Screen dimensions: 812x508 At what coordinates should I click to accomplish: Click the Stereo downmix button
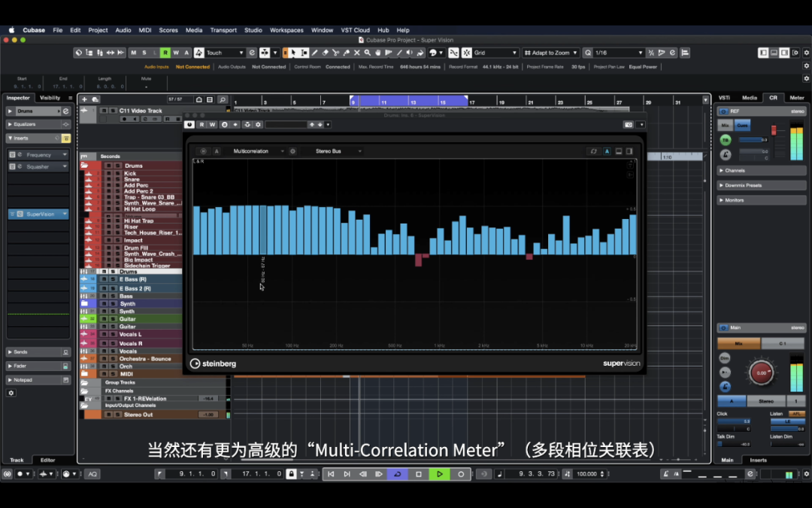click(766, 401)
